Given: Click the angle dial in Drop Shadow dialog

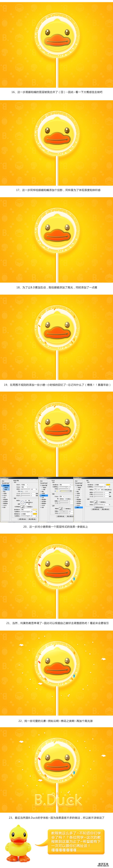Looking at the screenshot, I should click(95, 489).
